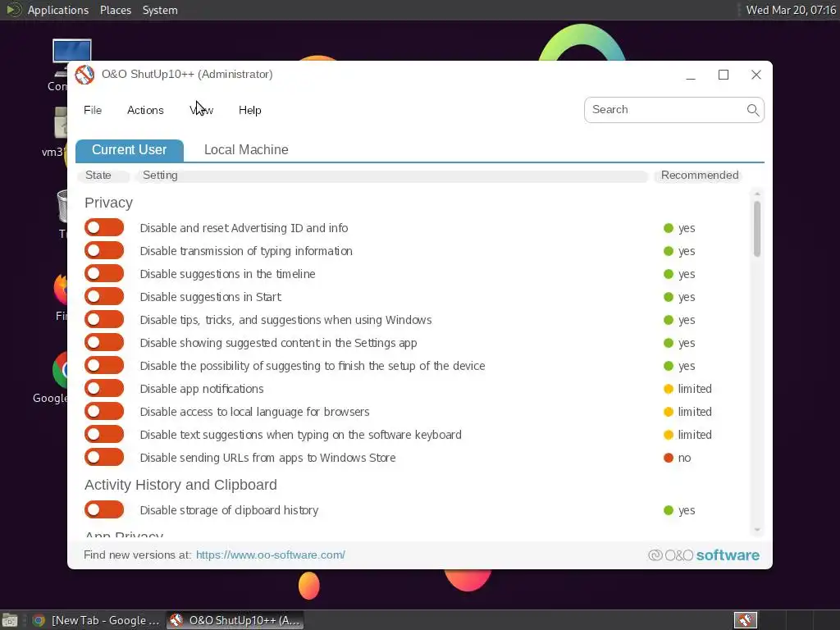Toggle Disable app notifications switch

coord(104,388)
